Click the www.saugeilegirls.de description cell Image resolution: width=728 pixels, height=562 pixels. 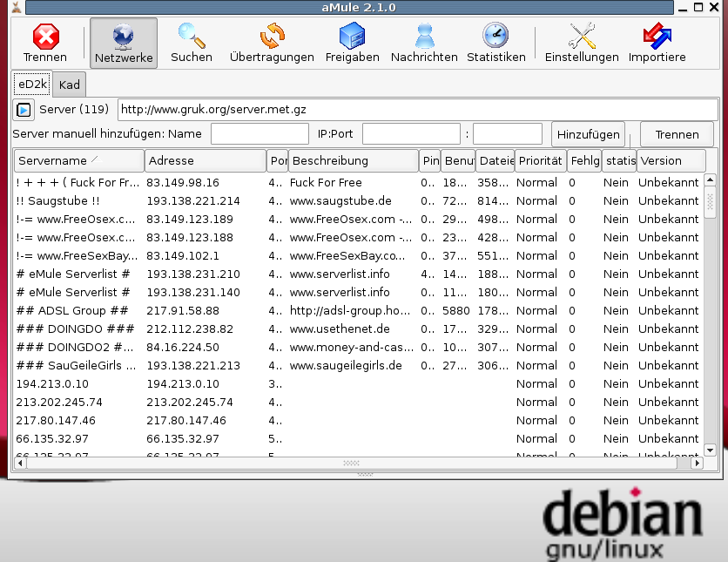[x=346, y=366]
